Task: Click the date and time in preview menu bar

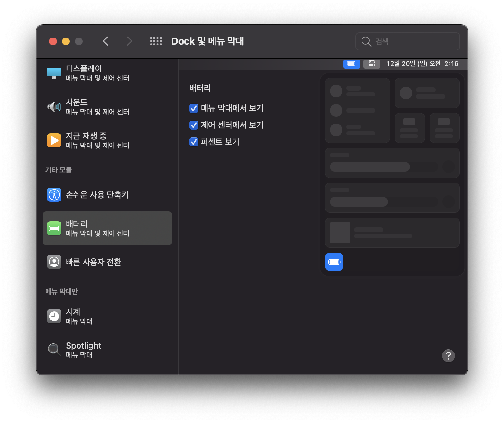Action: point(422,64)
